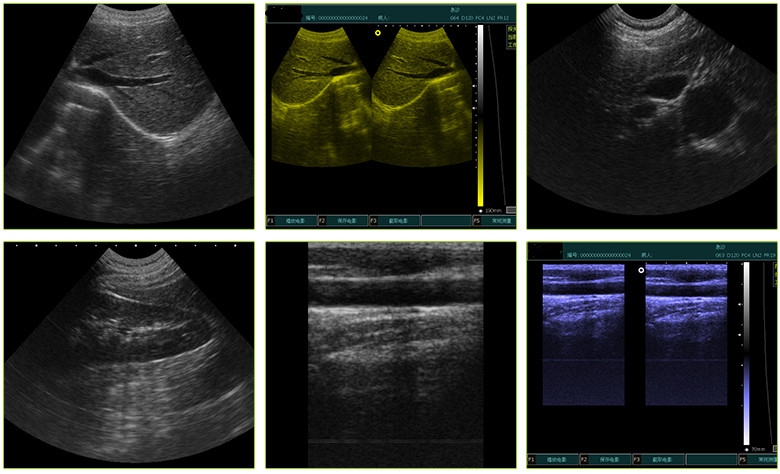The height and width of the screenshot is (474, 780).
Task: Select the F2 button under blue ultrasound
Action: tap(605, 459)
